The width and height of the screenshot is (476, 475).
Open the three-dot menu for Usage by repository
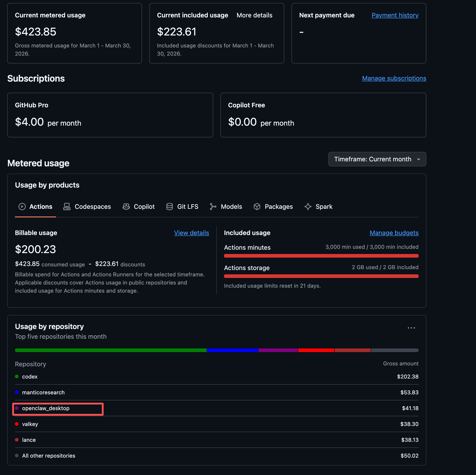(x=411, y=328)
